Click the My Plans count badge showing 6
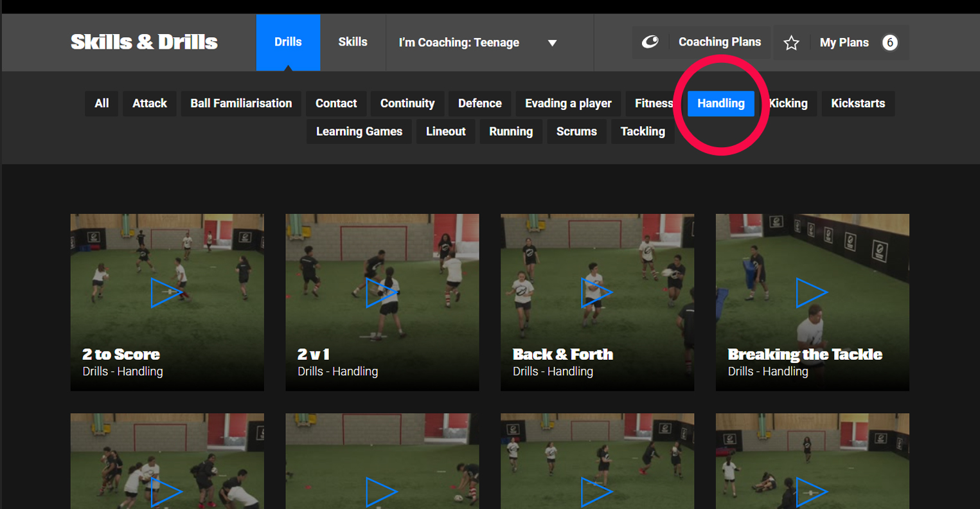 889,43
